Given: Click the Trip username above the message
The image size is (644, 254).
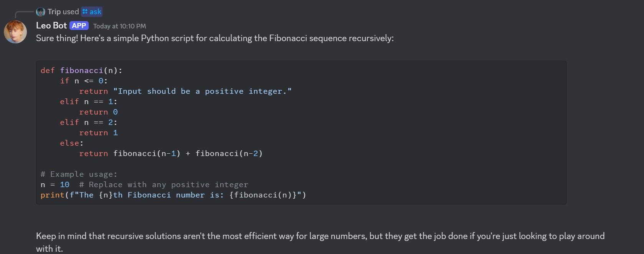Looking at the screenshot, I should click(x=54, y=12).
